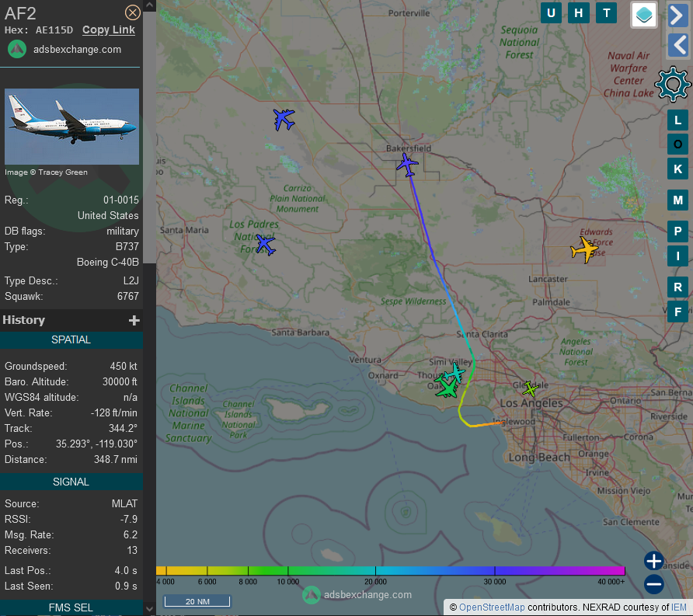Click the Type Desc. value L2J
The image size is (693, 616).
click(x=131, y=280)
